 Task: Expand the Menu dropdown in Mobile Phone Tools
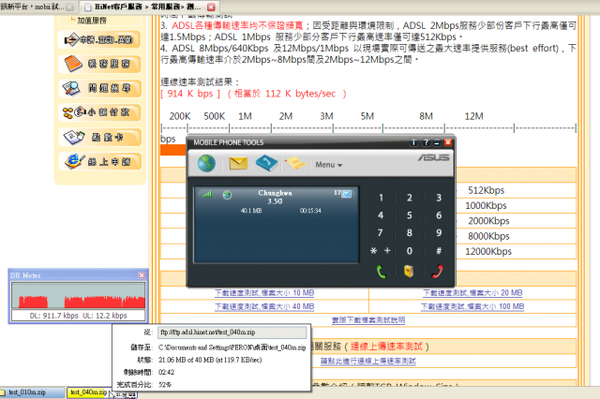tap(329, 165)
